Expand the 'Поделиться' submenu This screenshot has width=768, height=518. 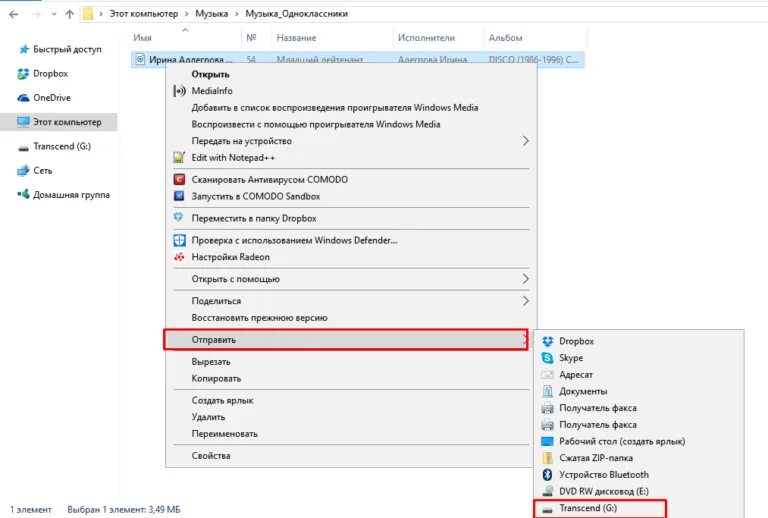[351, 301]
